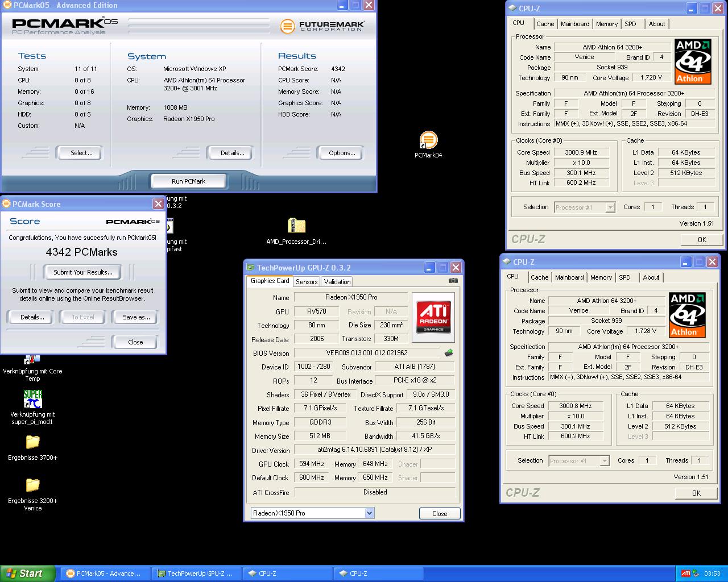Switch to the Validation tab in GPU-Z
This screenshot has width=728, height=582.
(337, 282)
